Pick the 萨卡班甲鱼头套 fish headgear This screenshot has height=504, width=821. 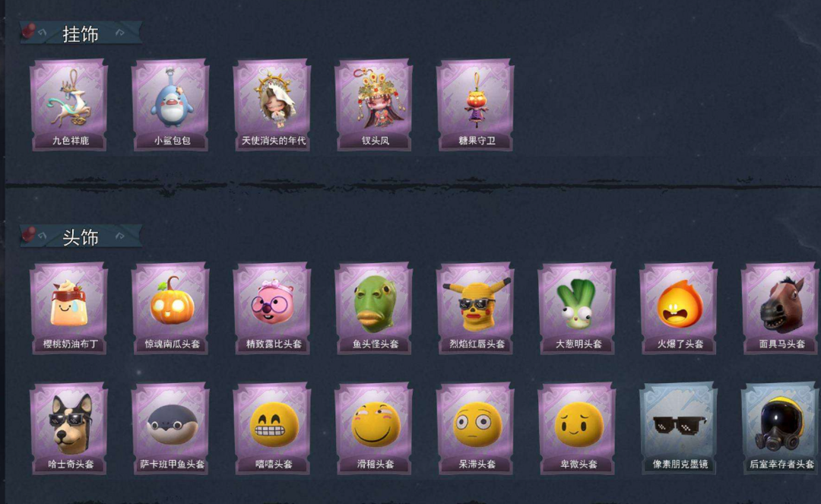tap(171, 428)
